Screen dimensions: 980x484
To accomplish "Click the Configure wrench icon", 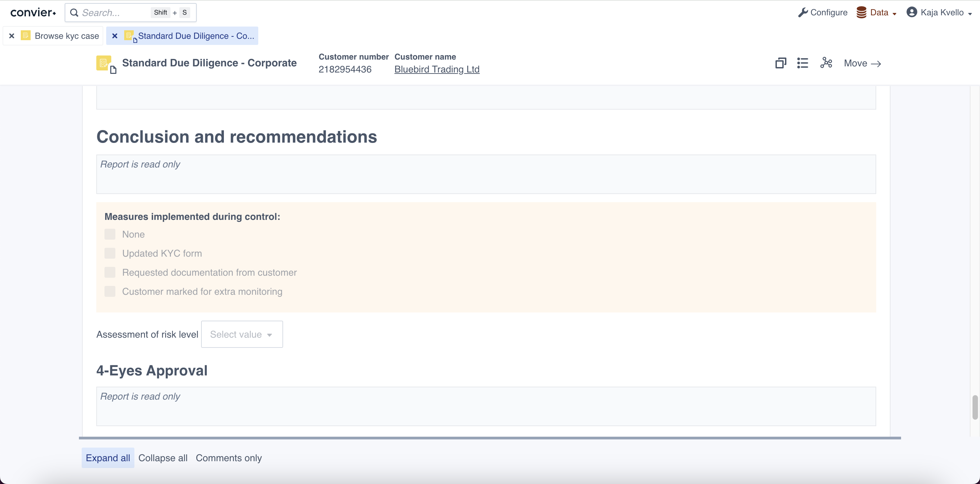I will click(803, 13).
